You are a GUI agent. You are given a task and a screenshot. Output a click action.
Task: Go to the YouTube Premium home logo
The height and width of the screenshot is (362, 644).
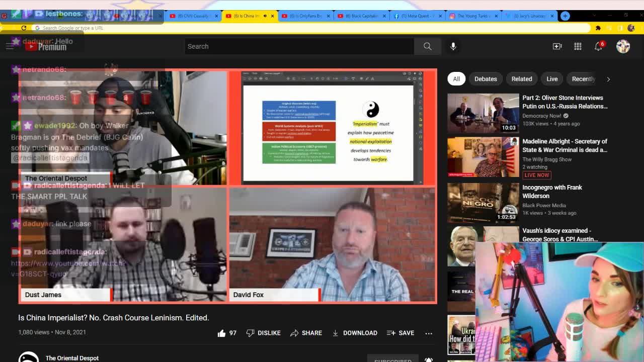tap(46, 47)
